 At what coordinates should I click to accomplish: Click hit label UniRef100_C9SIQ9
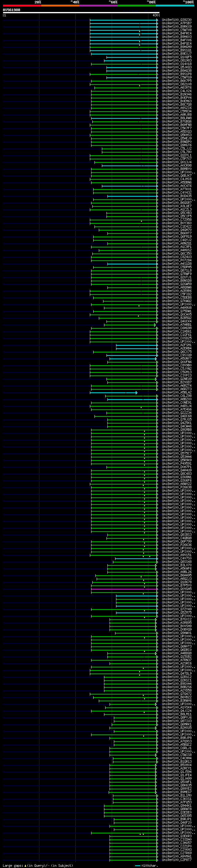click(176, 355)
